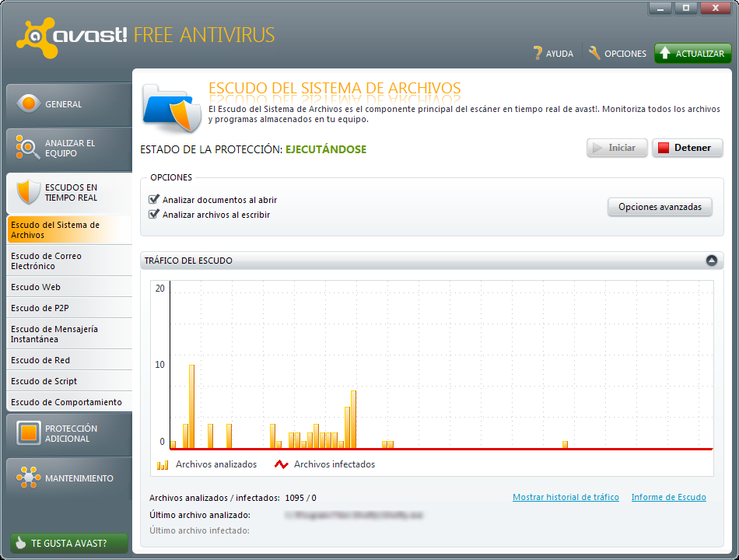The width and height of the screenshot is (739, 560).
Task: Click the Protección Adicional square icon
Action: [x=28, y=432]
